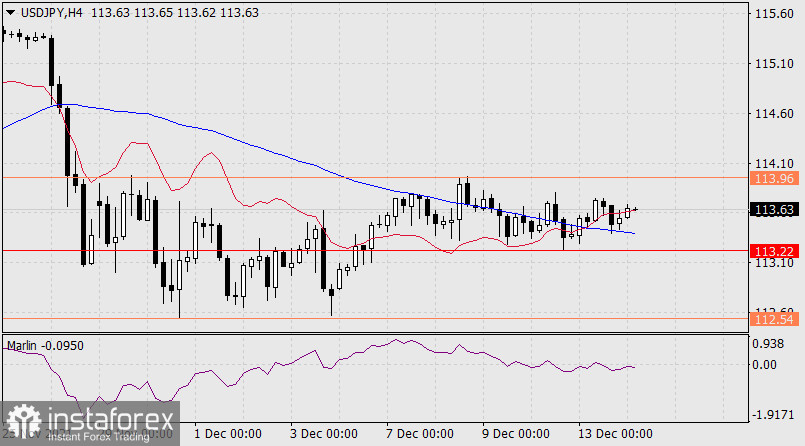Select the orange horizontal line at 112.54
The image size is (805, 446).
[400, 318]
